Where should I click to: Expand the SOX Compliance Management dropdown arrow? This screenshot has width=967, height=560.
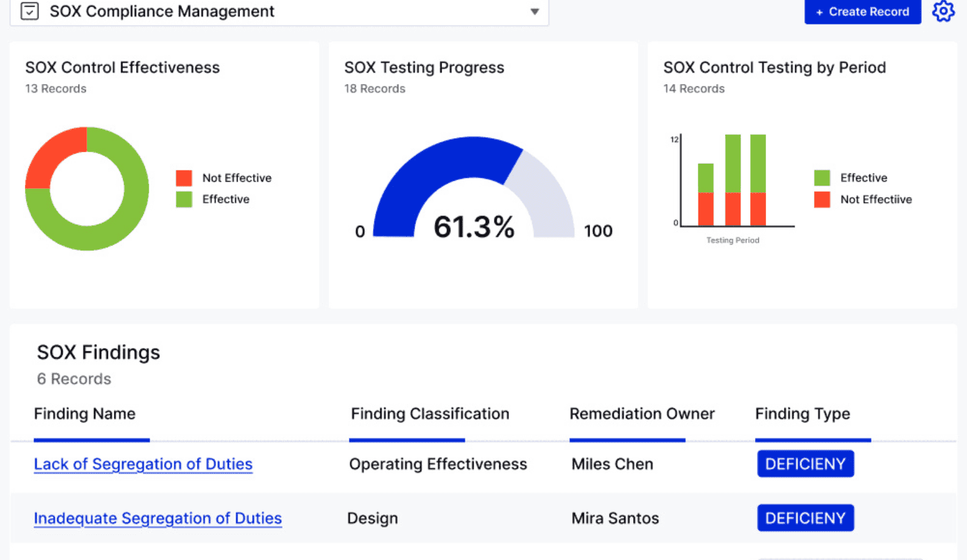click(534, 12)
